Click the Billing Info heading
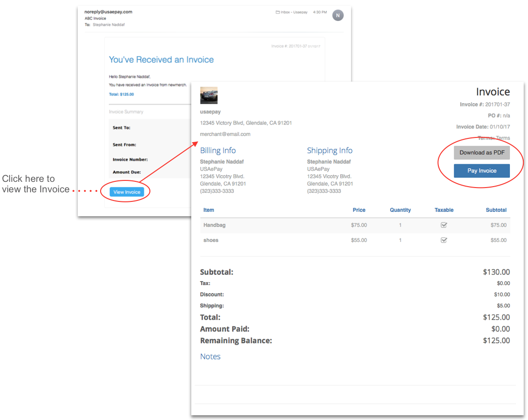Image resolution: width=528 pixels, height=420 pixels. click(218, 151)
